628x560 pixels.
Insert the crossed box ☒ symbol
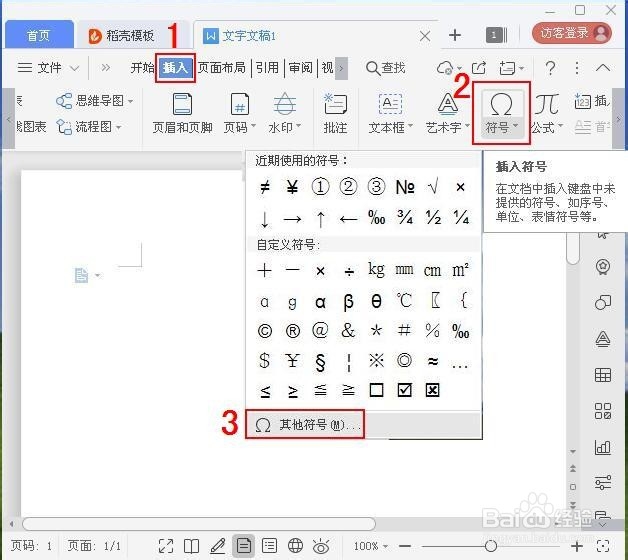(433, 390)
